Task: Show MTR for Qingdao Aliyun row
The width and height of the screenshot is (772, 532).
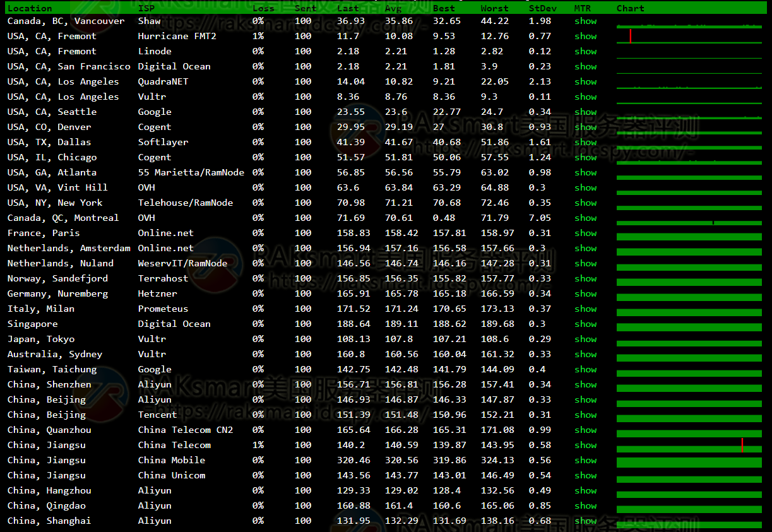Action: (x=585, y=505)
